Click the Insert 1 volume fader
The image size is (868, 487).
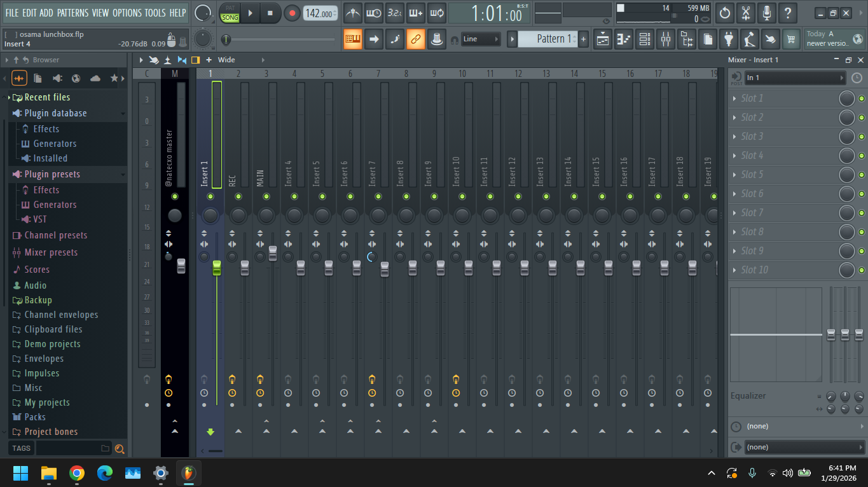(216, 268)
